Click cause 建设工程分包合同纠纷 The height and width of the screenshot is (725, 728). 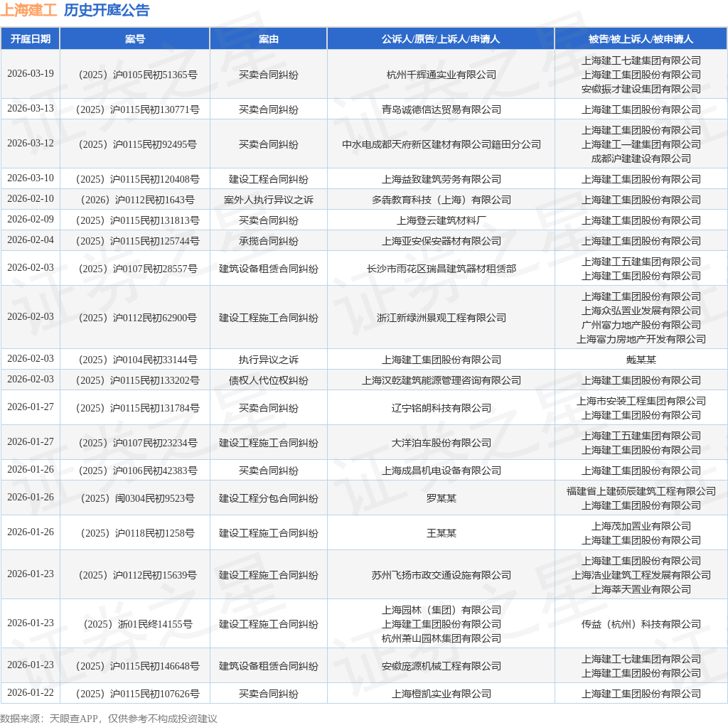point(268,498)
